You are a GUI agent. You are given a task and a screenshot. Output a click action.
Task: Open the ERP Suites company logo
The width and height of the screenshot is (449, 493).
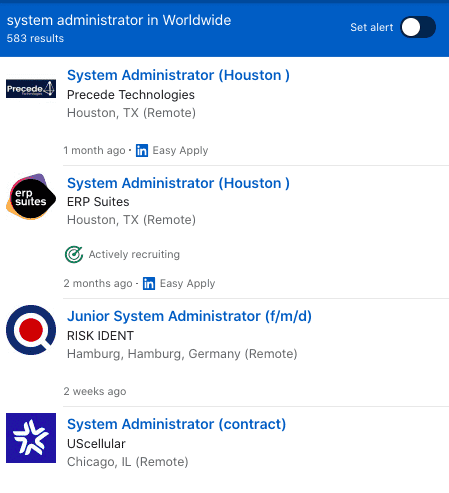[31, 196]
